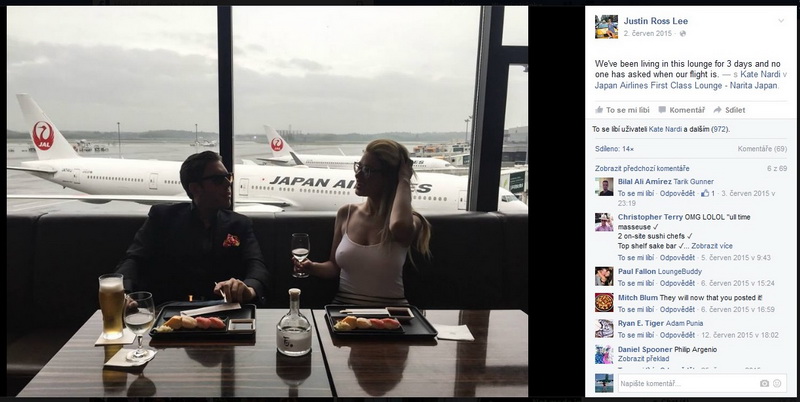Expand Zobrazit předchozí komentáře
This screenshot has height=402, width=800.
point(642,168)
